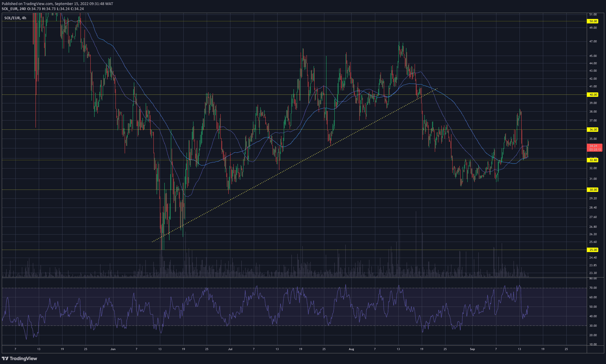Click the Jun label on time axis
The width and height of the screenshot is (606, 364).
113,349
